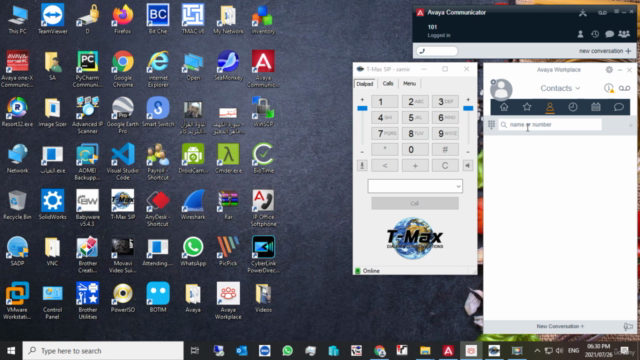Open the WinSCP desktop icon

[263, 111]
